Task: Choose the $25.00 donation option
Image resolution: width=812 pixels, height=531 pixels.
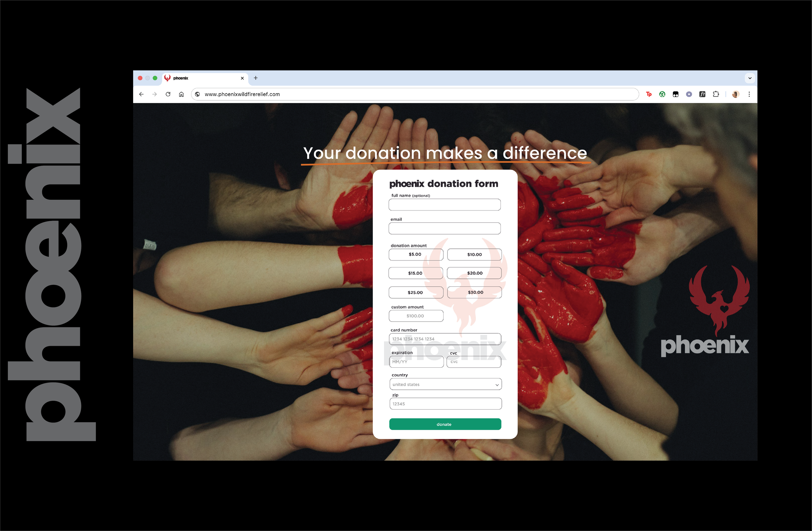Action: [x=415, y=292]
